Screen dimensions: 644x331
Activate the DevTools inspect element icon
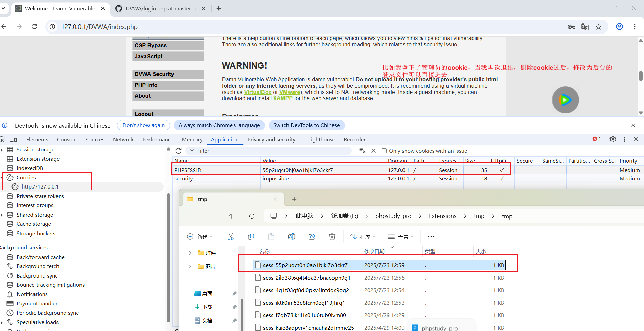tap(3, 139)
